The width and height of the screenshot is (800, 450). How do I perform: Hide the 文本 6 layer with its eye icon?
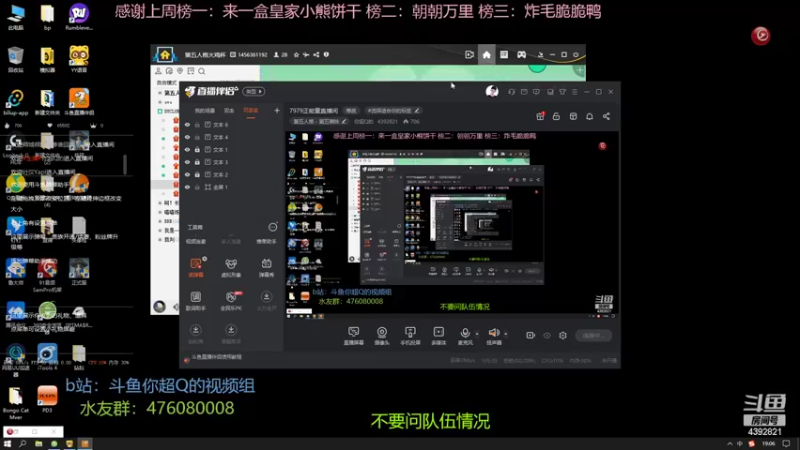187,124
